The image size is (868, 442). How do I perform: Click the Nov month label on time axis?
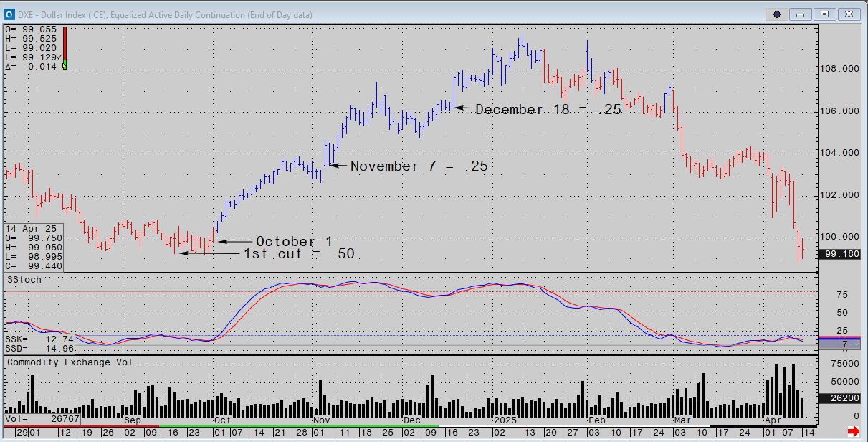click(320, 420)
